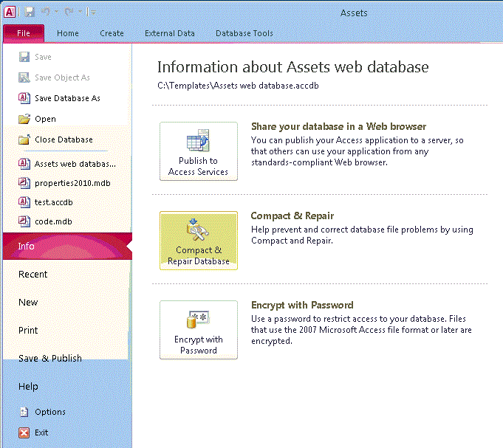Click the Open folder icon
The height and width of the screenshot is (448, 503).
coord(24,119)
